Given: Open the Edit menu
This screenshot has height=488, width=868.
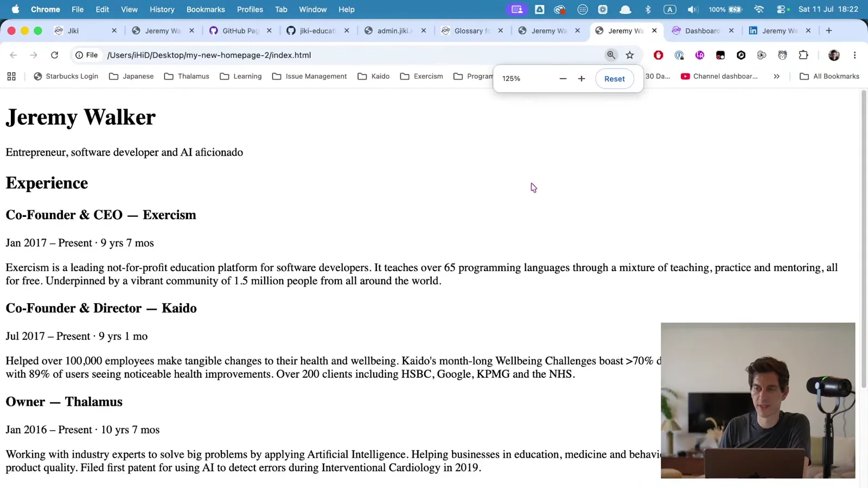Looking at the screenshot, I should coord(102,9).
